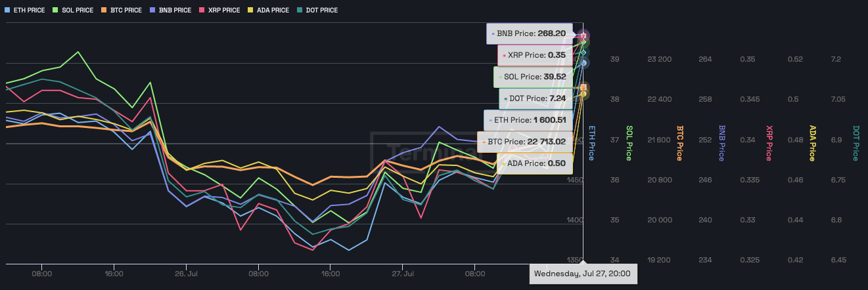Toggle the ETH PRICE legend series
This screenshot has height=290, width=868.
coord(25,10)
